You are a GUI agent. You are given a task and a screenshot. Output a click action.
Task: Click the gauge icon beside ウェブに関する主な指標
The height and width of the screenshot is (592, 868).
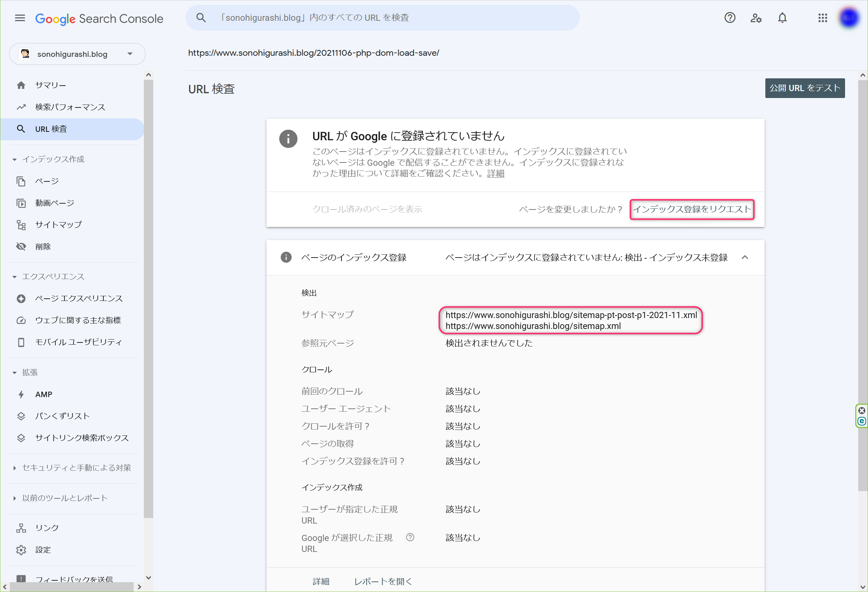[x=21, y=320]
